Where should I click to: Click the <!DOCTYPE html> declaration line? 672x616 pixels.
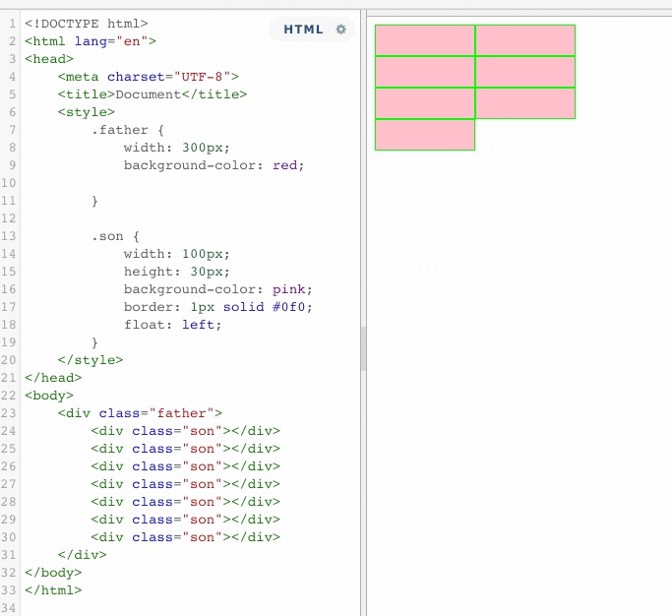coord(87,23)
